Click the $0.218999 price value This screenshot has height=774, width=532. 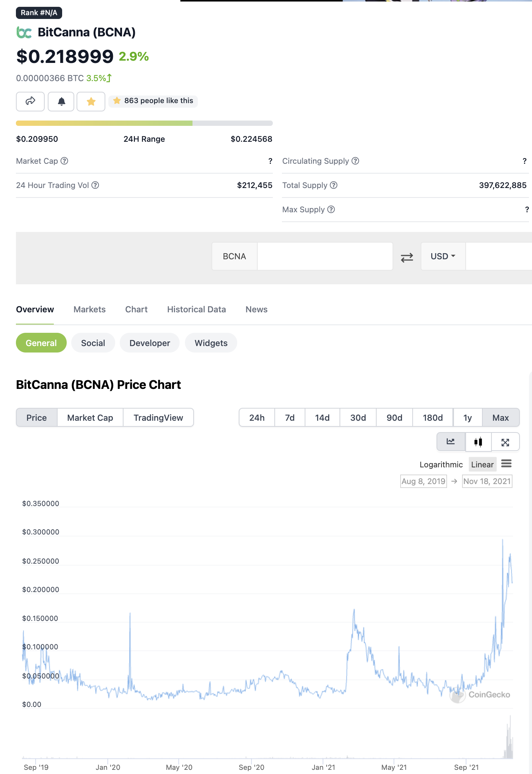pos(65,56)
